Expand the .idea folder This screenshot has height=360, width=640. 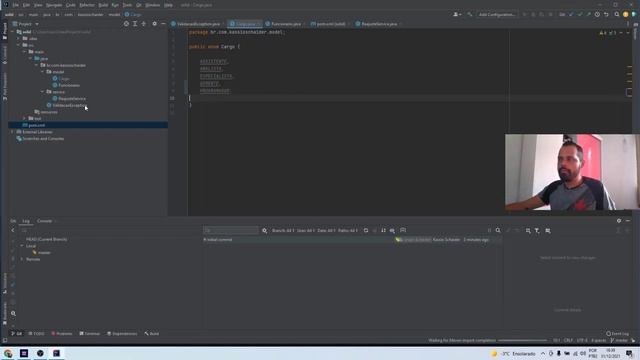click(19, 38)
